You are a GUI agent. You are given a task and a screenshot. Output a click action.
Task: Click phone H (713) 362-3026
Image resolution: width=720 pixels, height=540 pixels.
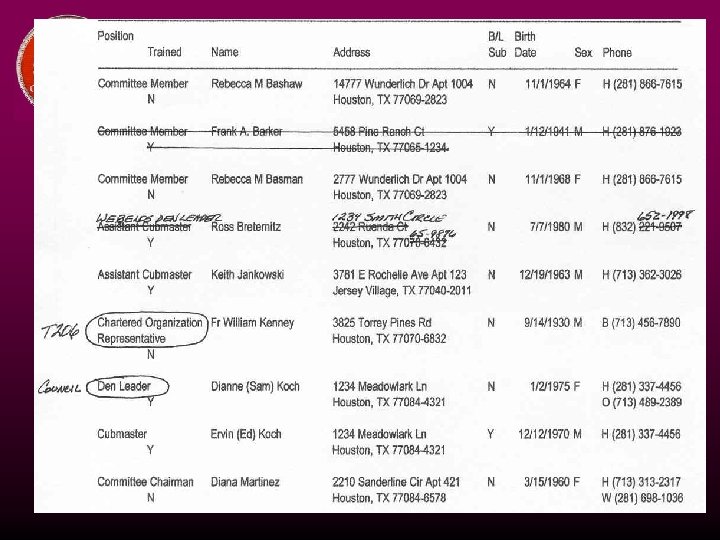(642, 275)
